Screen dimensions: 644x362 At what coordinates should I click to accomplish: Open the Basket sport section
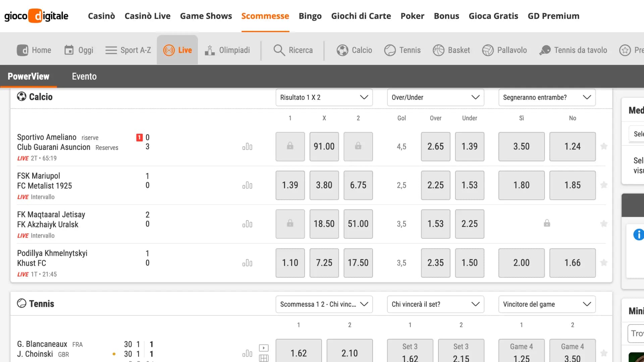tap(451, 50)
